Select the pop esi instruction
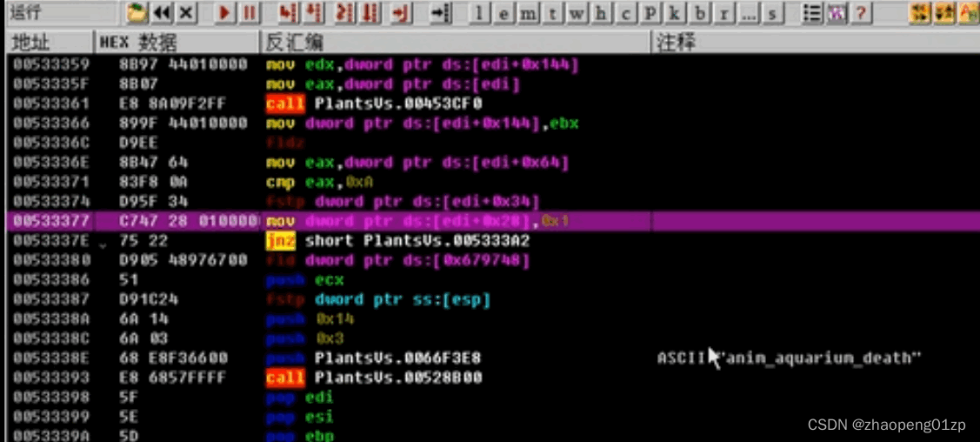The height and width of the screenshot is (442, 980). 299,417
